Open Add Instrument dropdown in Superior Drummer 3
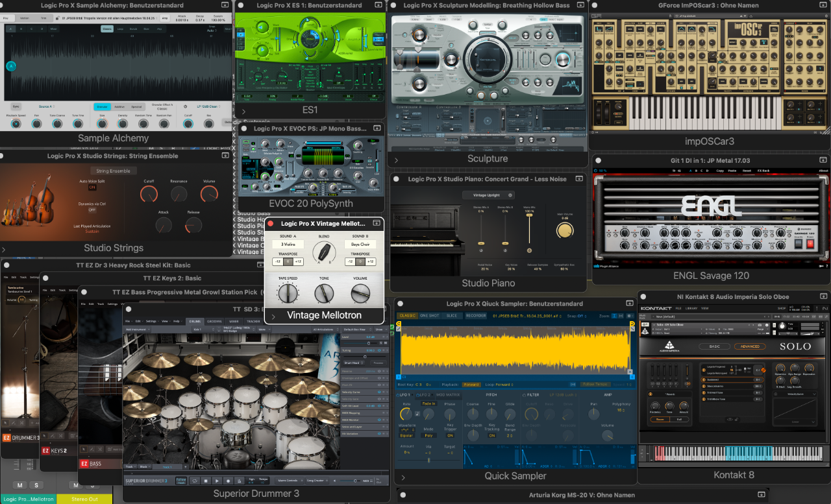The height and width of the screenshot is (504, 831). coord(138,330)
